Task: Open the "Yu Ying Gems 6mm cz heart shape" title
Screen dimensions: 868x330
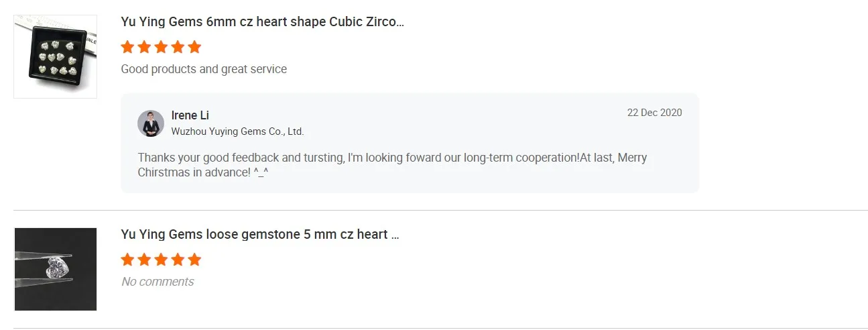Action: coord(262,21)
